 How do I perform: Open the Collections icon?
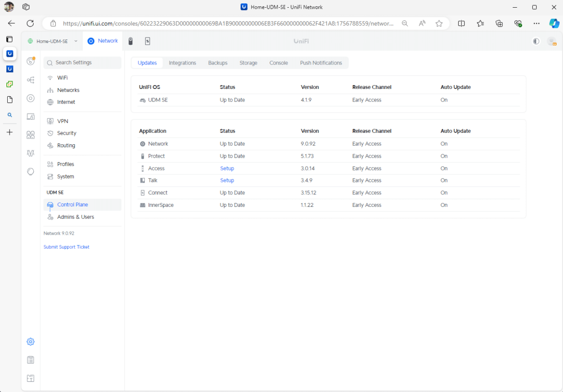499,24
